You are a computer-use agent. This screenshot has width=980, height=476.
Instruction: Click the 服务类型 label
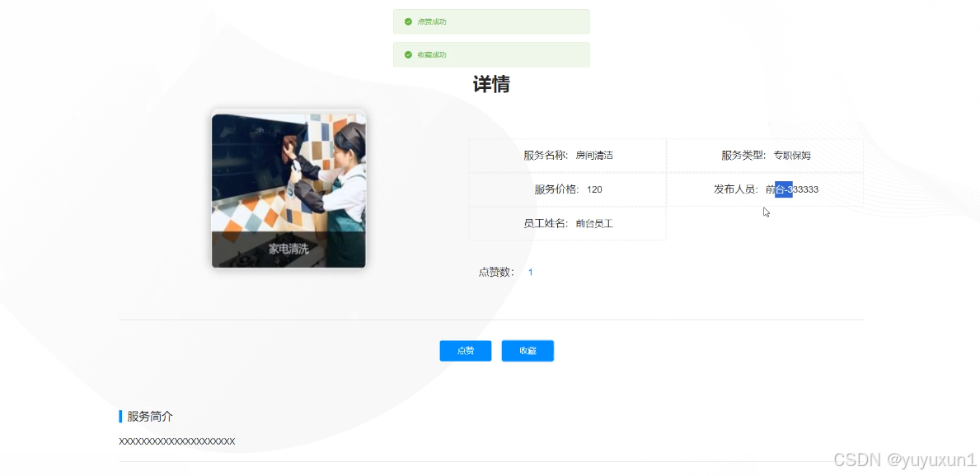(743, 156)
